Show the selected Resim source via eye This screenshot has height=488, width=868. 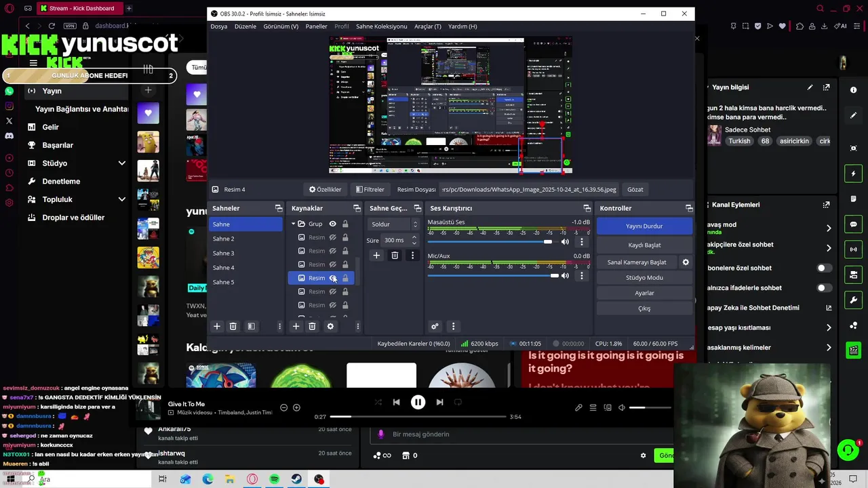click(332, 278)
